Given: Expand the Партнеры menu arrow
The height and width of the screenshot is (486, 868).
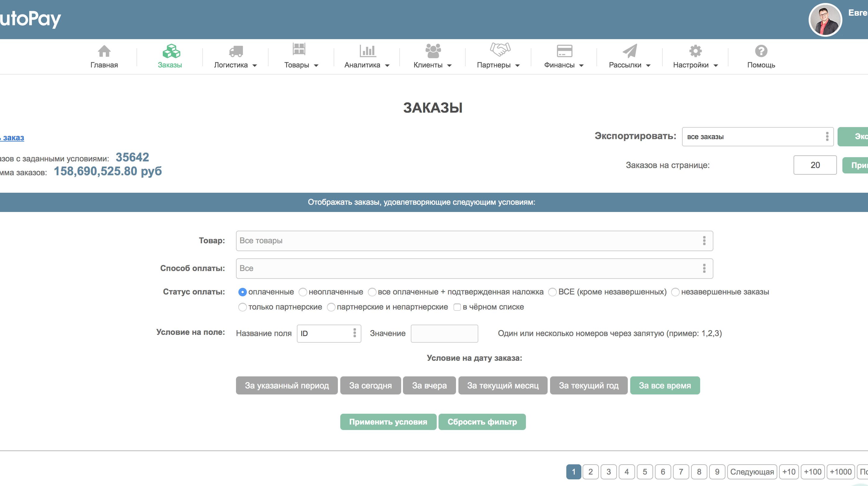Looking at the screenshot, I should click(x=517, y=66).
